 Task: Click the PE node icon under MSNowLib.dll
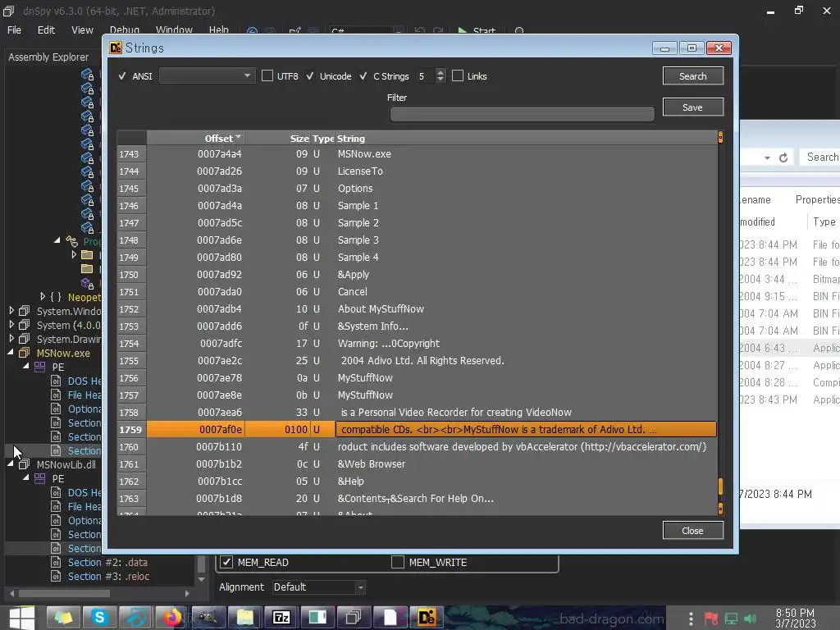[39, 478]
